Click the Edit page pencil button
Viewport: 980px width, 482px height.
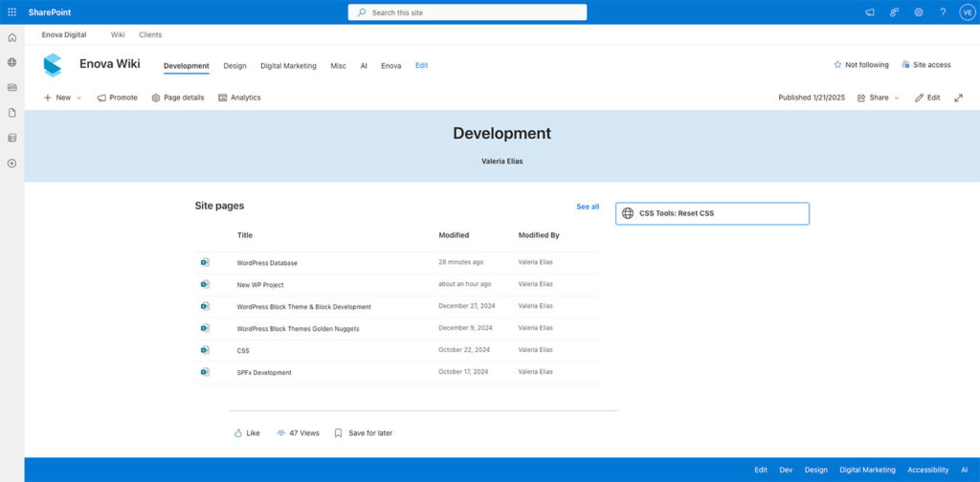coord(927,98)
